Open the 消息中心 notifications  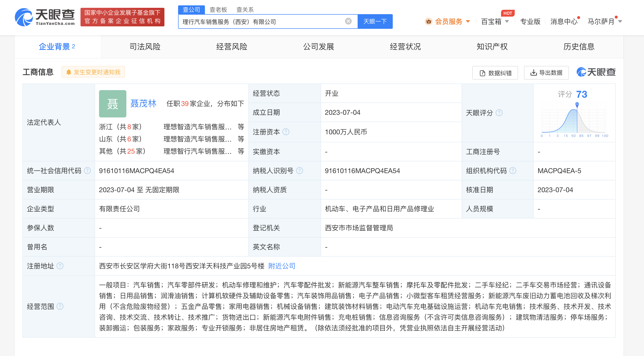[564, 21]
